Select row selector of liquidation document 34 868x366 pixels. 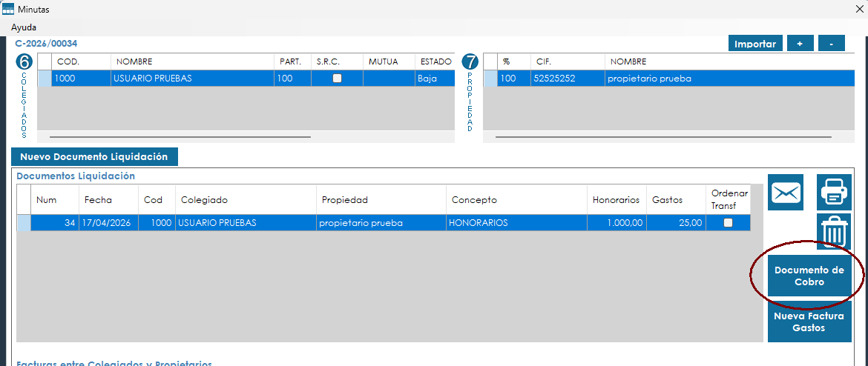pos(24,223)
